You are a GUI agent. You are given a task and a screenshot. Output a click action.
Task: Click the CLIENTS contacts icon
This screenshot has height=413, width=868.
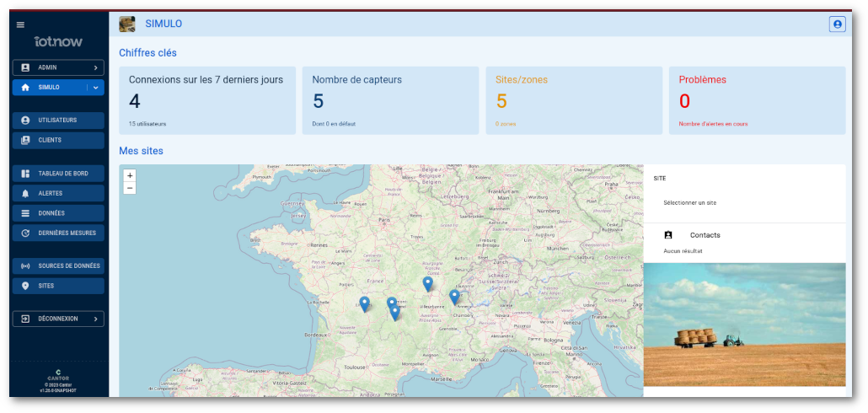[25, 140]
